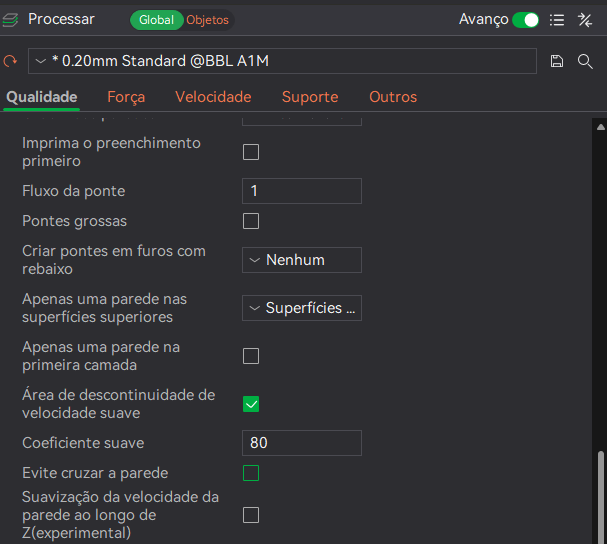607x544 pixels.
Task: Open the 0.20mm Standard @BBL A1M preset dropdown
Action: (x=282, y=61)
